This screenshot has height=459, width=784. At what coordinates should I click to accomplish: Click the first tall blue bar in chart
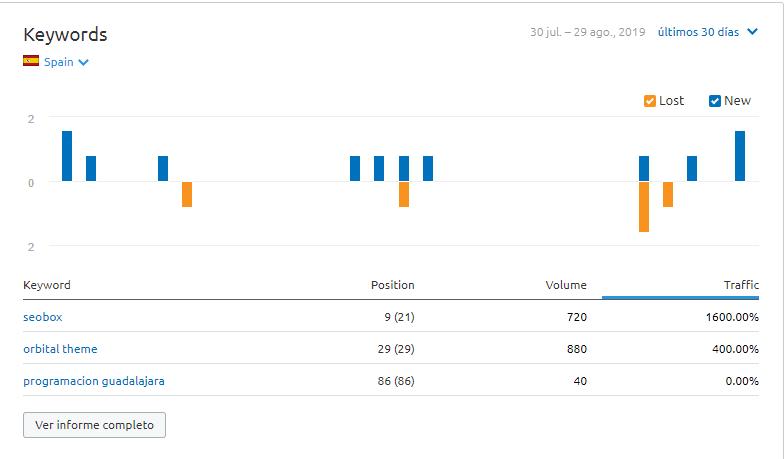67,156
